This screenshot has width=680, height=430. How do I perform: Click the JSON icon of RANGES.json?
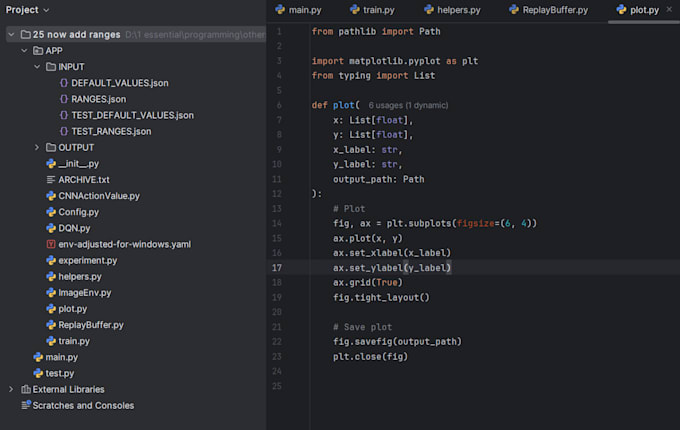tap(64, 99)
